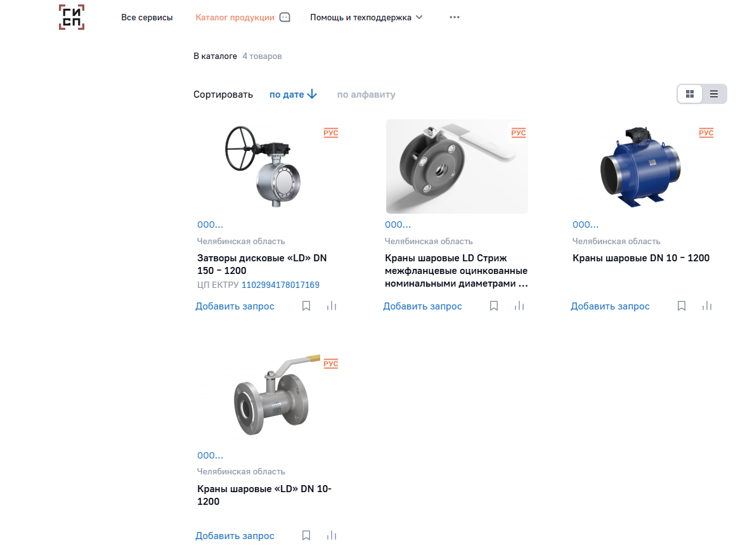Bookmark the Краны шаровые LD Стриж product

point(493,306)
